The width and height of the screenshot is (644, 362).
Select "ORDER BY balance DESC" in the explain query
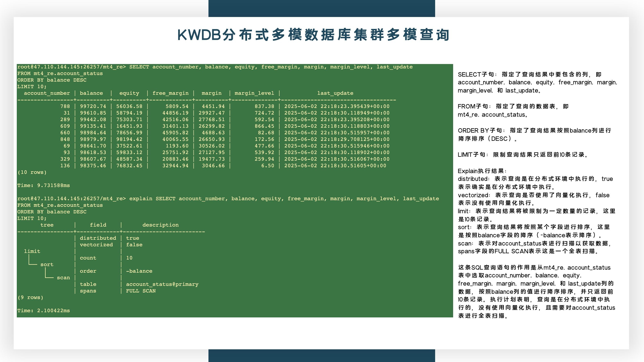(x=52, y=212)
